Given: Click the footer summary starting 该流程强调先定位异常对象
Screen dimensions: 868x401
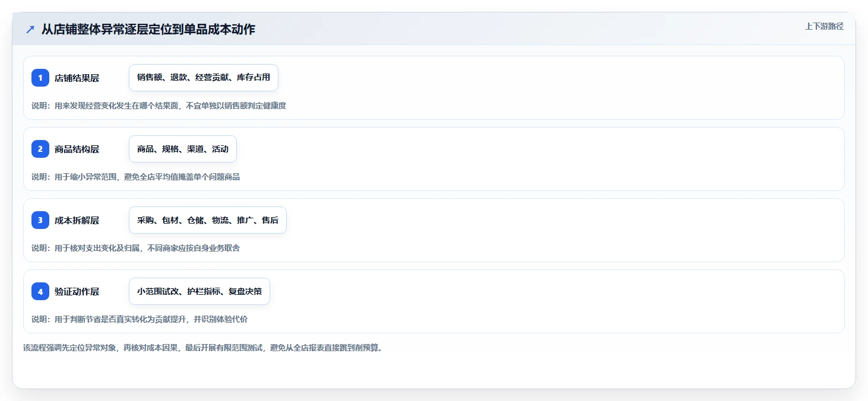Looking at the screenshot, I should click(x=203, y=348).
